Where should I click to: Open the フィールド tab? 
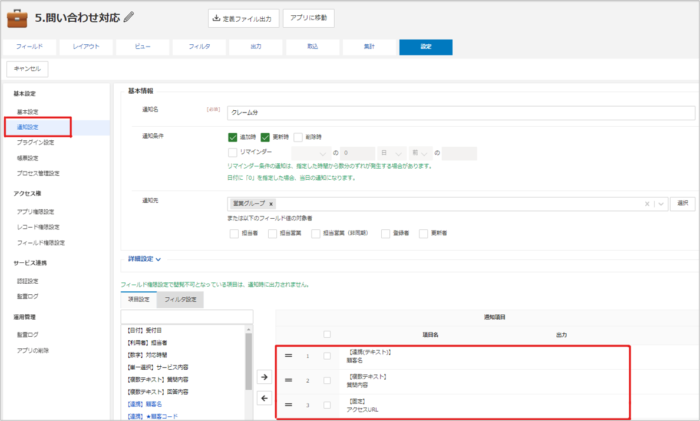tap(29, 46)
